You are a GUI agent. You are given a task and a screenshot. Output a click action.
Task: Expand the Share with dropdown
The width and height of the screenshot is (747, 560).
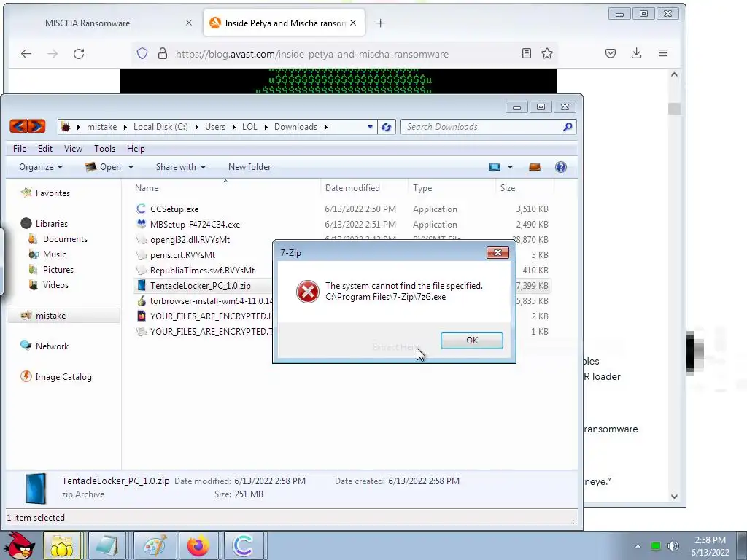(x=181, y=167)
